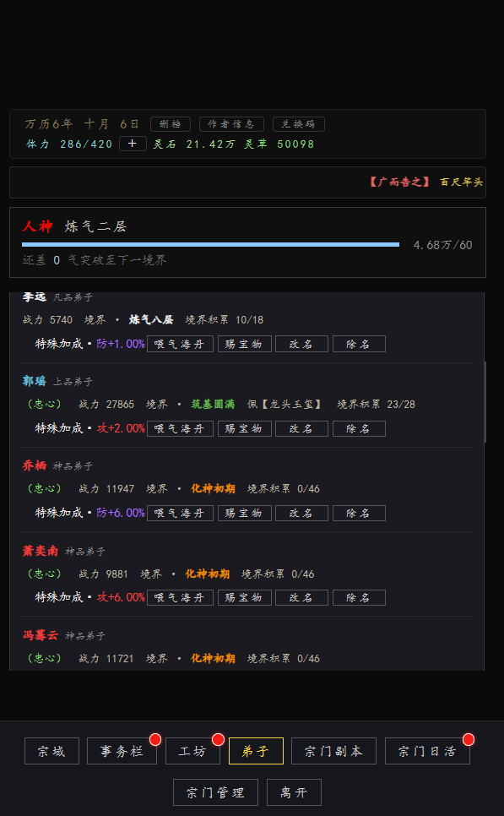Screen dimensions: 504x816
Task: Click the 灵石 21.42万 value
Action: click(194, 144)
